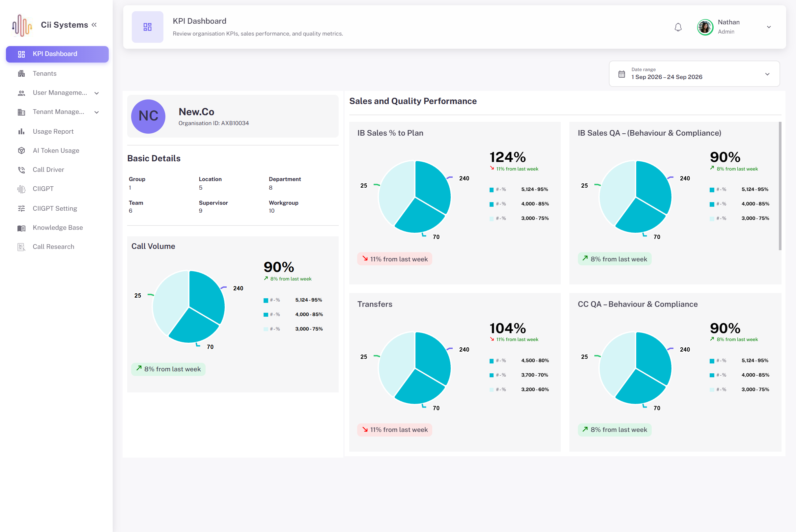Click the New.Co organisation name
The width and height of the screenshot is (796, 532).
pyautogui.click(x=196, y=112)
